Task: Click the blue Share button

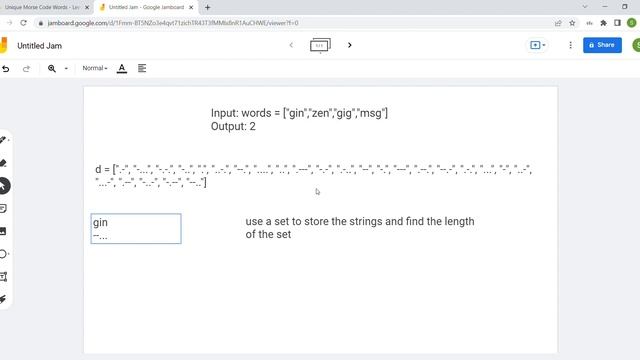Action: tap(602, 45)
